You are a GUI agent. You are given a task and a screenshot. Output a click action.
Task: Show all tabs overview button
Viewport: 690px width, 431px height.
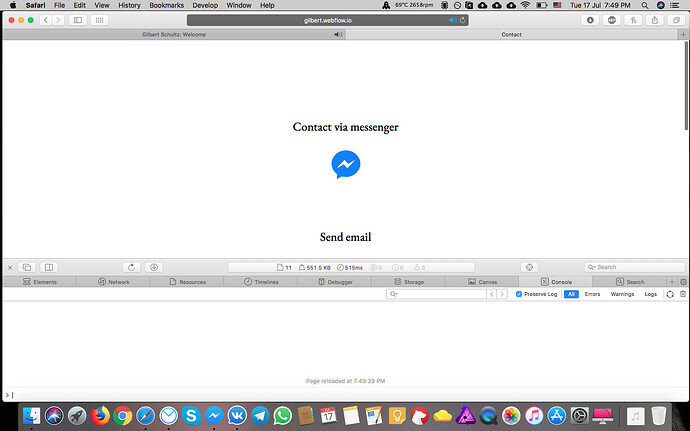click(x=676, y=20)
